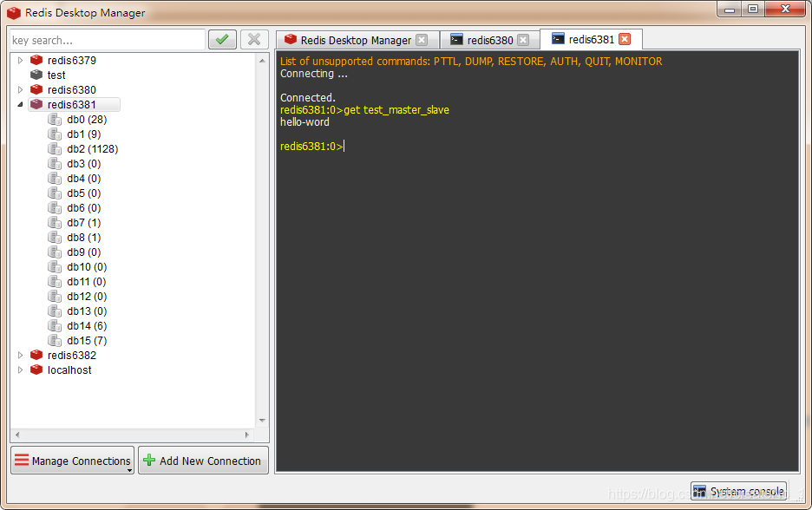The image size is (812, 510).
Task: Click the redis6380 server cube icon
Action: [x=36, y=89]
